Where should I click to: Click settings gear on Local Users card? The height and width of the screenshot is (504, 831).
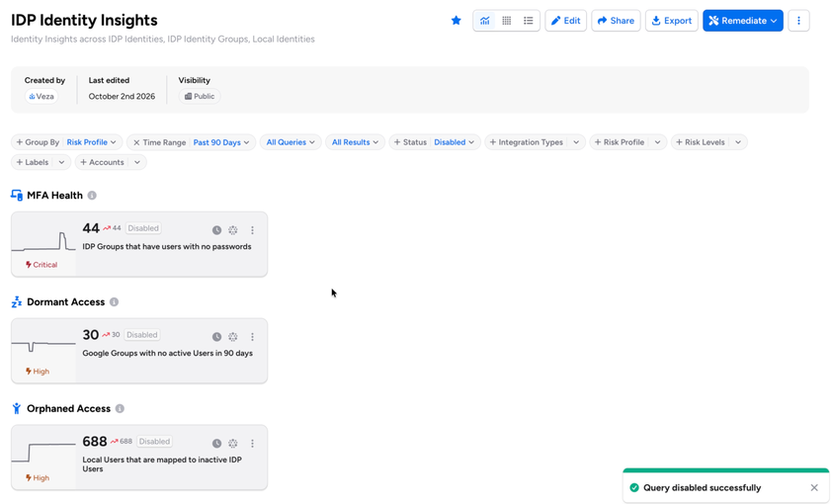coord(232,443)
